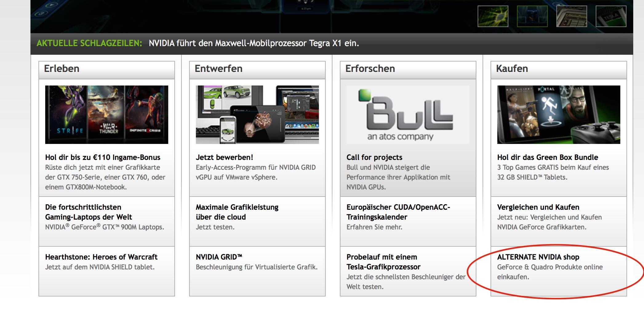The width and height of the screenshot is (644, 310).
Task: Open 'Europäischer CUDA/OpenACC-Trainingskalender' link
Action: (398, 212)
